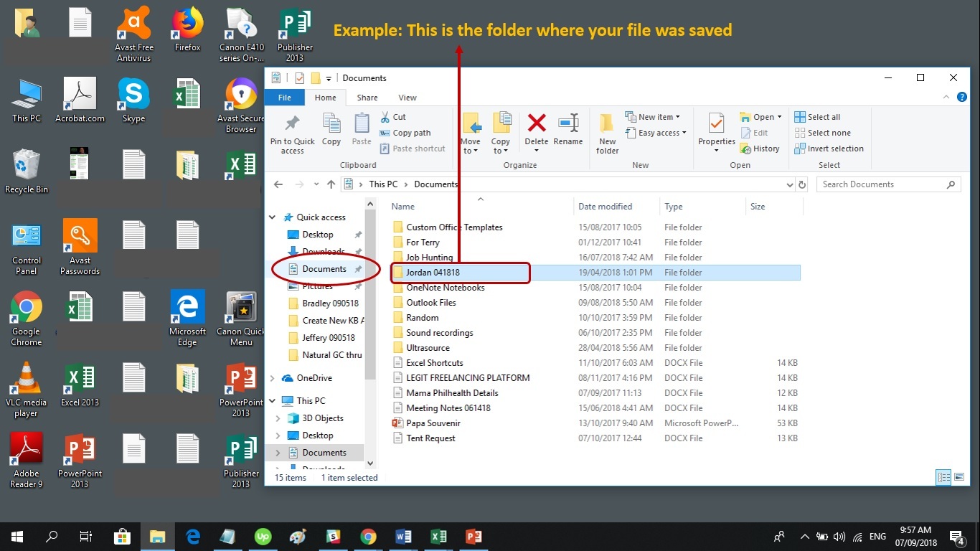Switch to the View ribbon tab
Viewport: 980px width, 551px height.
(x=407, y=97)
